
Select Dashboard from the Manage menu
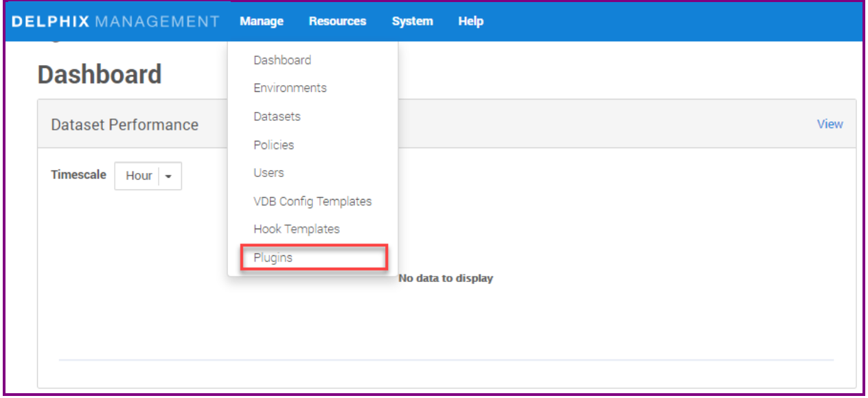pos(282,60)
